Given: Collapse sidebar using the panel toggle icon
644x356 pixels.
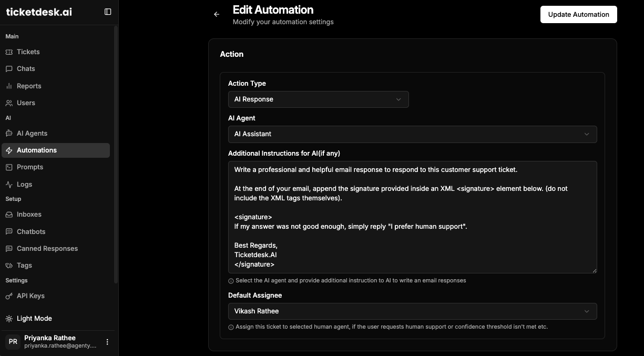Looking at the screenshot, I should 108,12.
